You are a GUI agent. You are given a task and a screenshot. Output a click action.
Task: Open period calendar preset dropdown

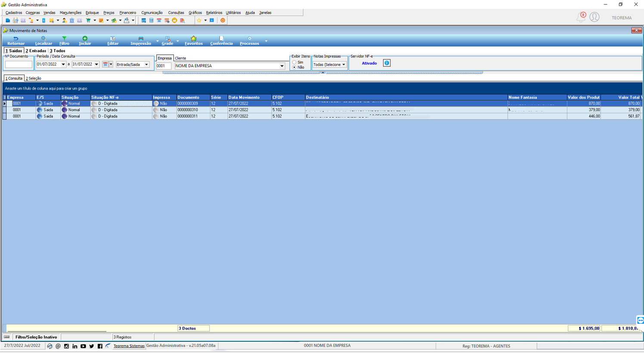pyautogui.click(x=111, y=65)
